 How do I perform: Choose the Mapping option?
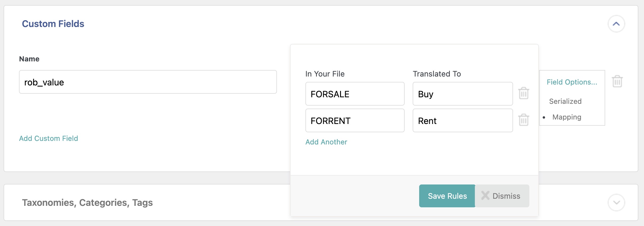pos(566,117)
